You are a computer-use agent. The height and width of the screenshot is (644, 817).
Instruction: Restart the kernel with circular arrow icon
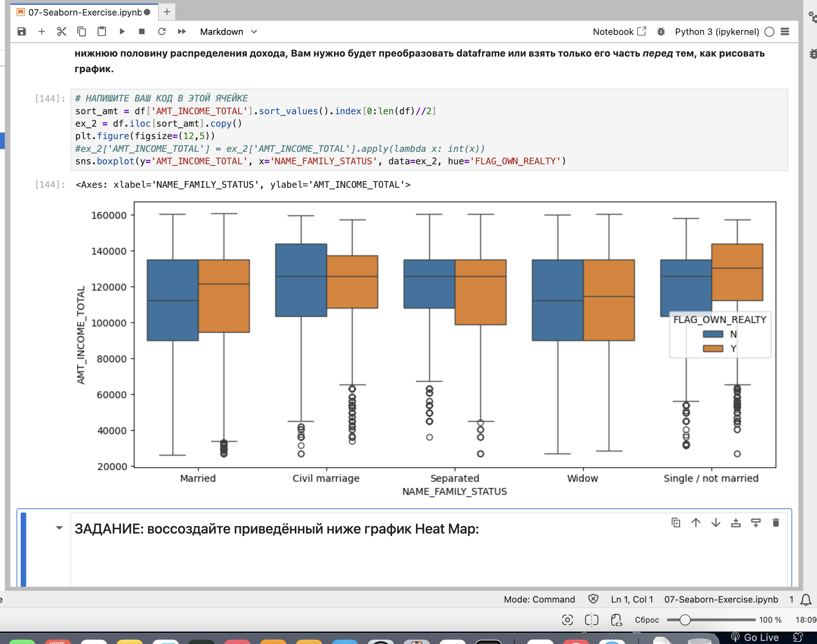click(x=162, y=32)
